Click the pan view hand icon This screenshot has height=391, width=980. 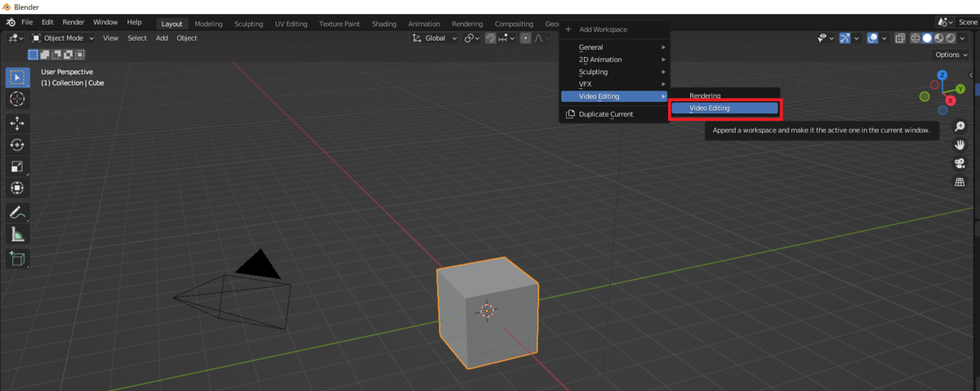coord(960,144)
